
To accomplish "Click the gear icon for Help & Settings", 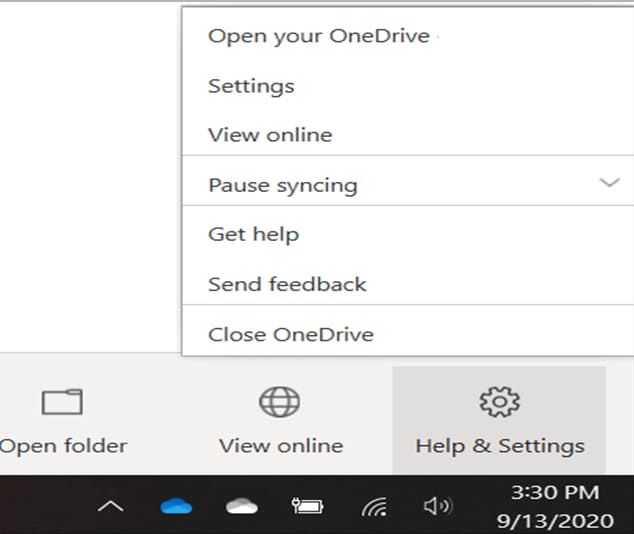I will (499, 402).
